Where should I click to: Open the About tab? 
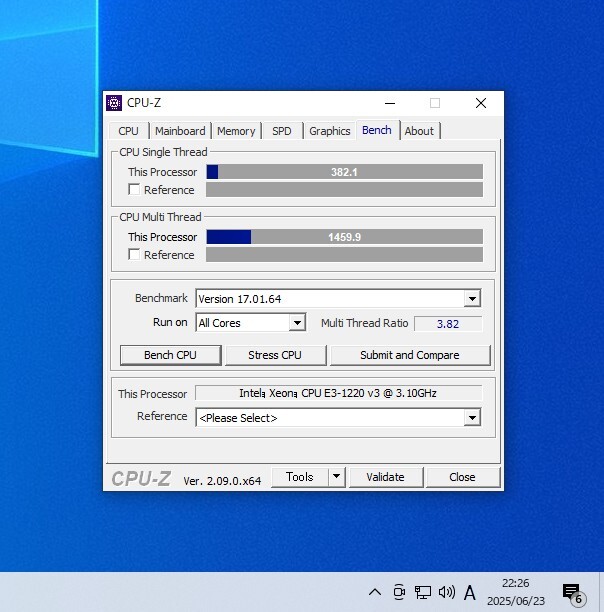coord(419,131)
